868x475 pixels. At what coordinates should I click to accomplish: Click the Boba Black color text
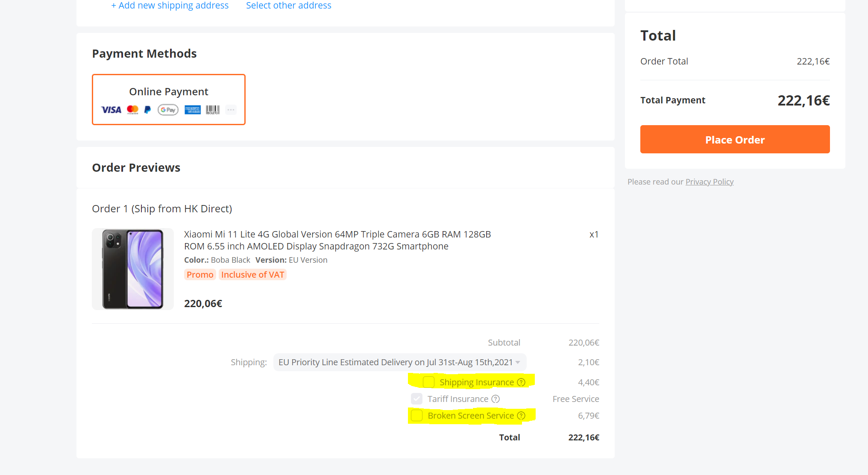point(231,260)
